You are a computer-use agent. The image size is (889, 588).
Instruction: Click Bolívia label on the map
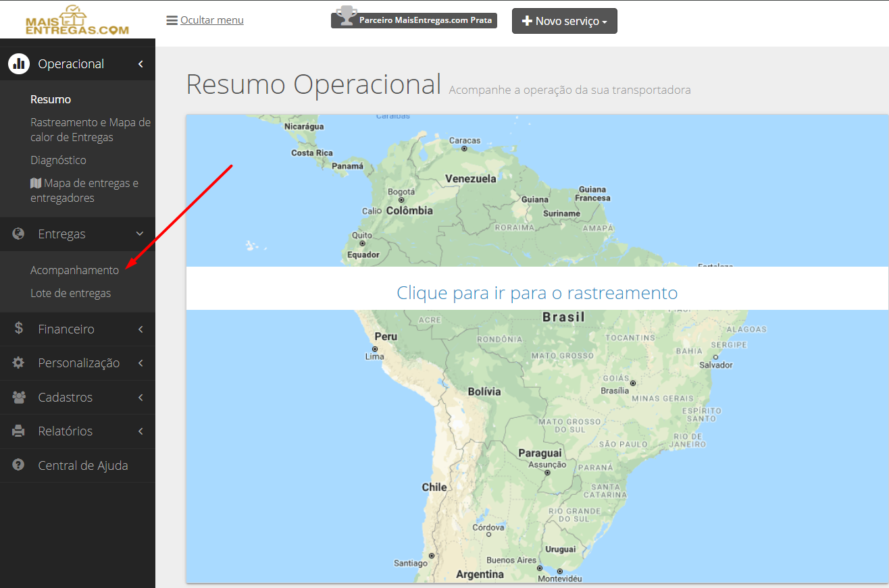(484, 392)
